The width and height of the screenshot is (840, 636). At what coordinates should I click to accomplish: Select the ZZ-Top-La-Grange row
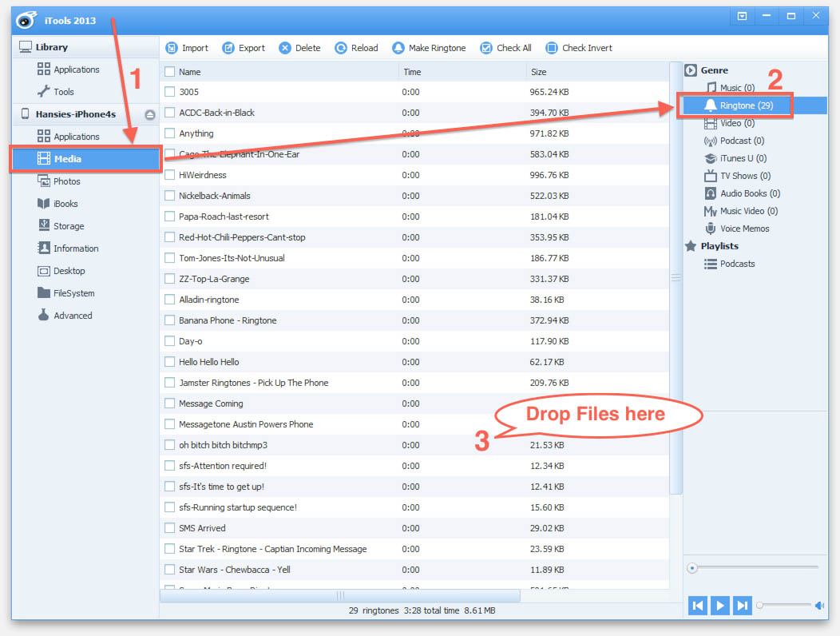(x=414, y=279)
